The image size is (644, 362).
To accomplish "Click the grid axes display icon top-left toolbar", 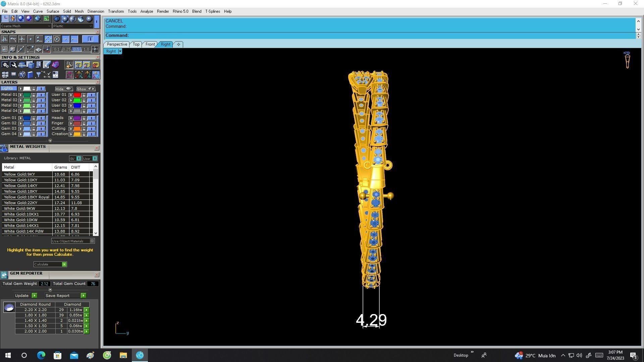I will coord(5,18).
